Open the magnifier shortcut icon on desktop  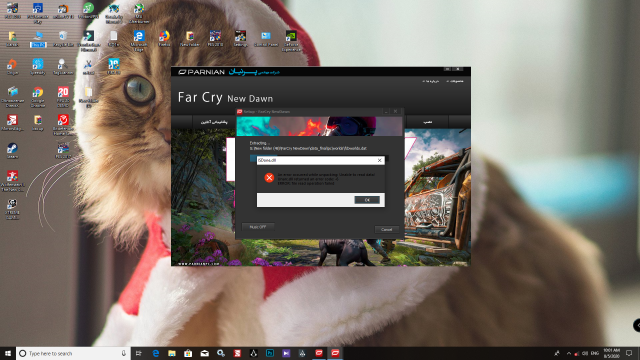pos(63,67)
